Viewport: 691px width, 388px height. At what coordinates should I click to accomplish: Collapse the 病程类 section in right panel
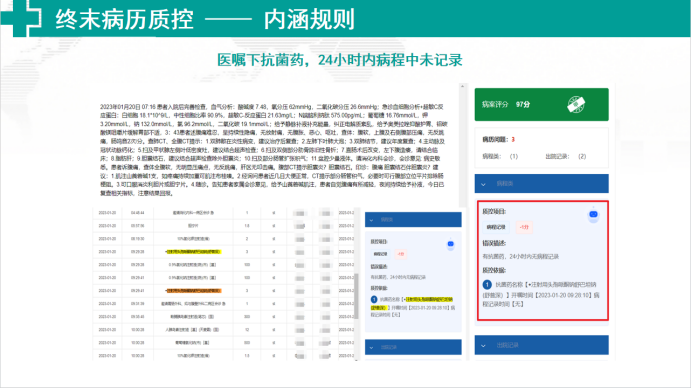point(542,184)
